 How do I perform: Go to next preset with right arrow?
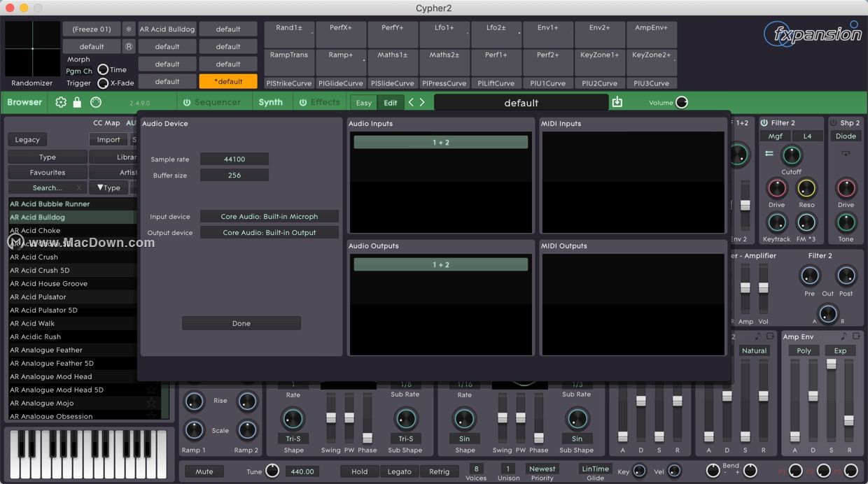click(422, 102)
